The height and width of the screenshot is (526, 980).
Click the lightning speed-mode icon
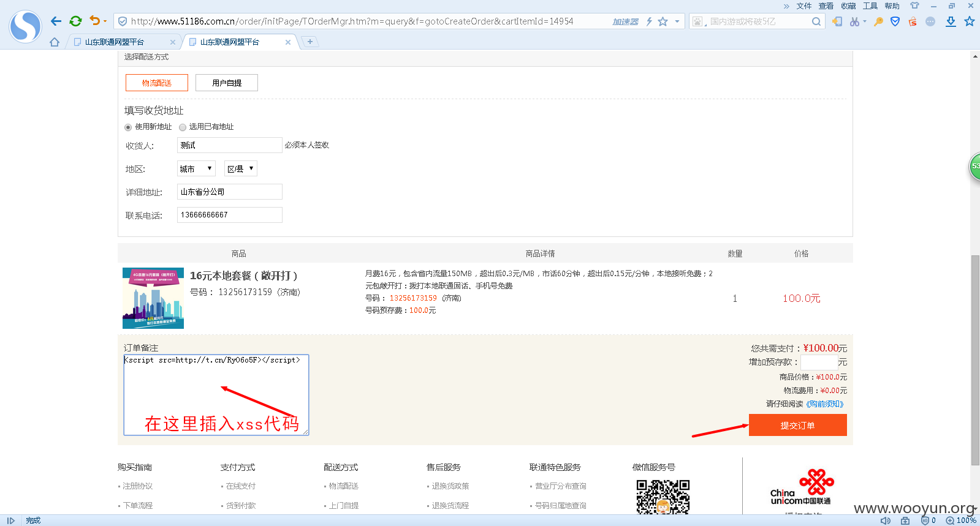(649, 21)
